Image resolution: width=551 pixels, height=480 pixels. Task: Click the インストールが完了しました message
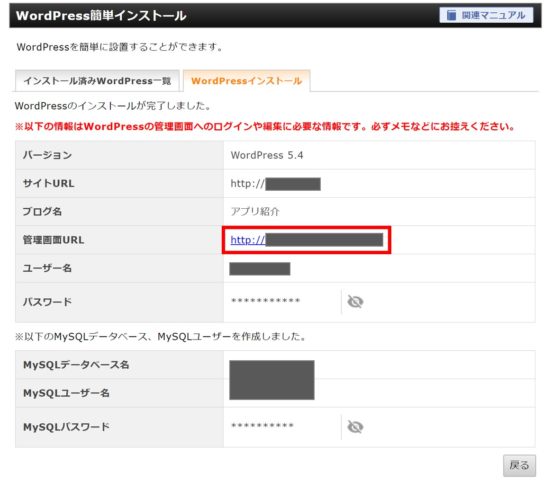(x=112, y=106)
